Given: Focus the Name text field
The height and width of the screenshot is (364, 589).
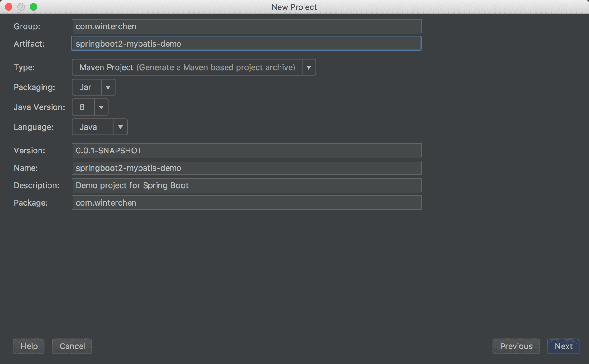Looking at the screenshot, I should [x=246, y=168].
